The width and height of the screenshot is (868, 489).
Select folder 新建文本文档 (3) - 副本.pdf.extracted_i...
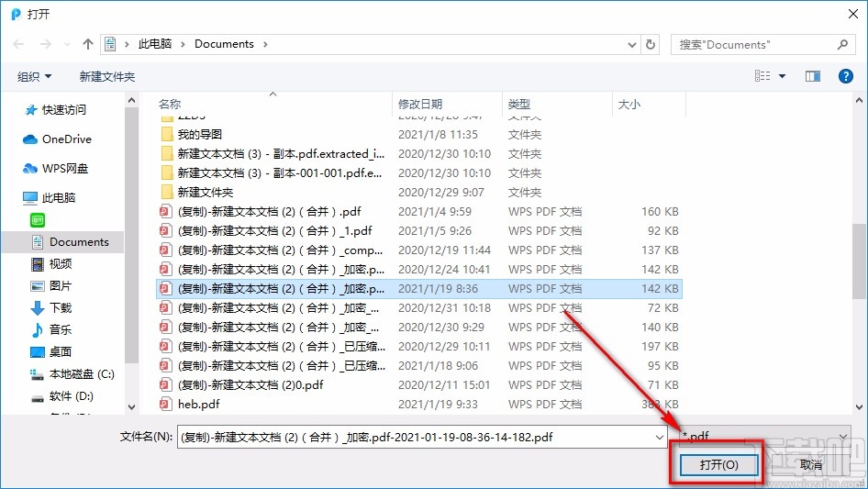click(419, 154)
